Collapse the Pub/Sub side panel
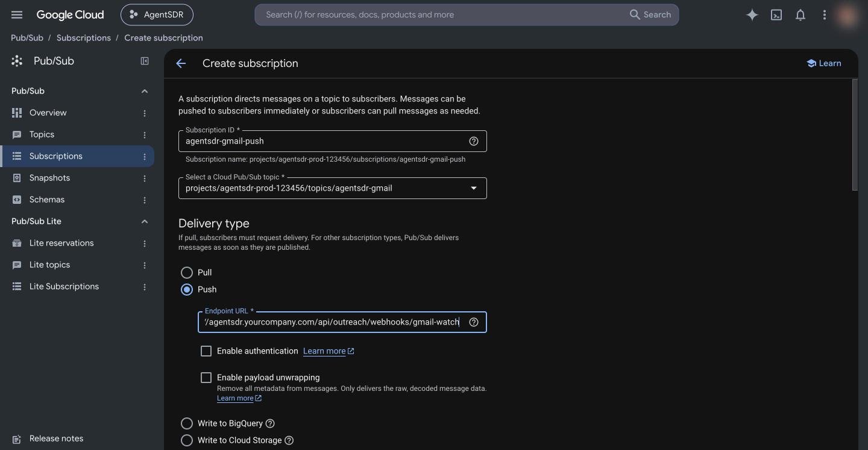868x450 pixels. 145,61
